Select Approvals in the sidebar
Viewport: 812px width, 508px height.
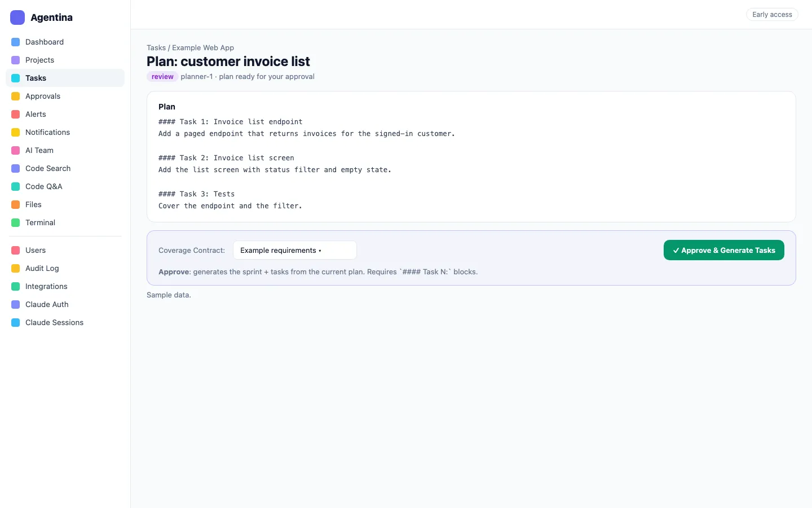click(65, 96)
